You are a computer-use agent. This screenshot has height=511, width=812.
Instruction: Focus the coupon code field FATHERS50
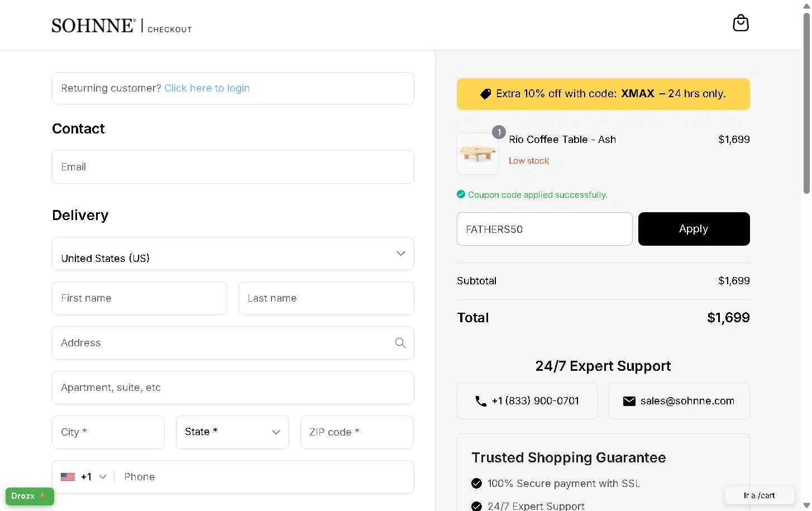[544, 229]
